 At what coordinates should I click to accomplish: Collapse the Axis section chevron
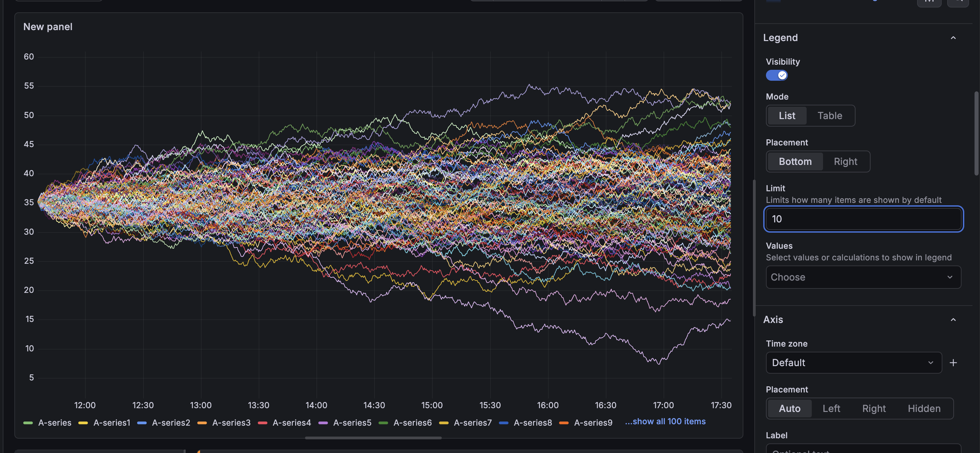[953, 319]
